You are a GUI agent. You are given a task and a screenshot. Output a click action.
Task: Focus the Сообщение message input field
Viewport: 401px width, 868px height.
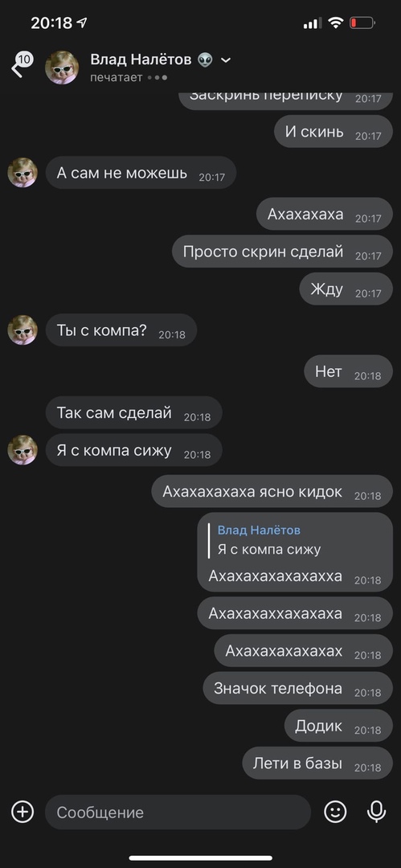pyautogui.click(x=178, y=812)
